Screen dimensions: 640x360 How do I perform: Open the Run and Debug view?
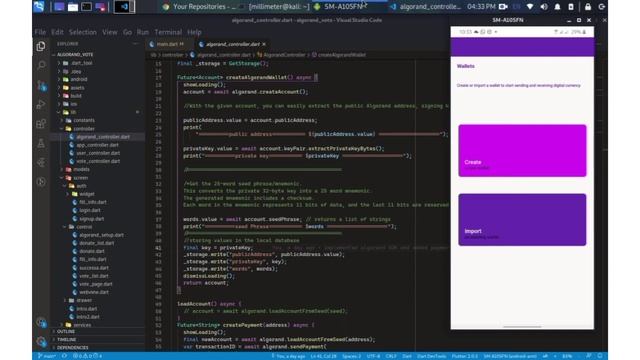click(x=41, y=104)
